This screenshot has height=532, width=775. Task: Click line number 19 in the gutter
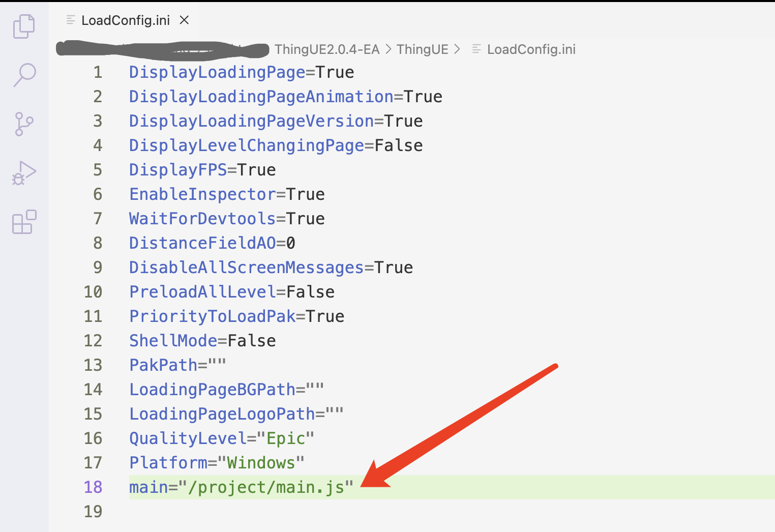[93, 512]
